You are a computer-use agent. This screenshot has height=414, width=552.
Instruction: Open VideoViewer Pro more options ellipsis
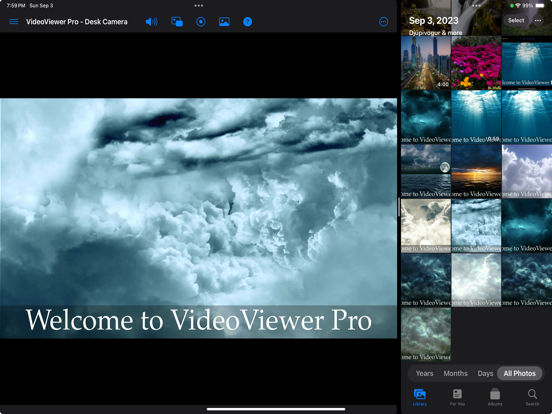pyautogui.click(x=383, y=22)
